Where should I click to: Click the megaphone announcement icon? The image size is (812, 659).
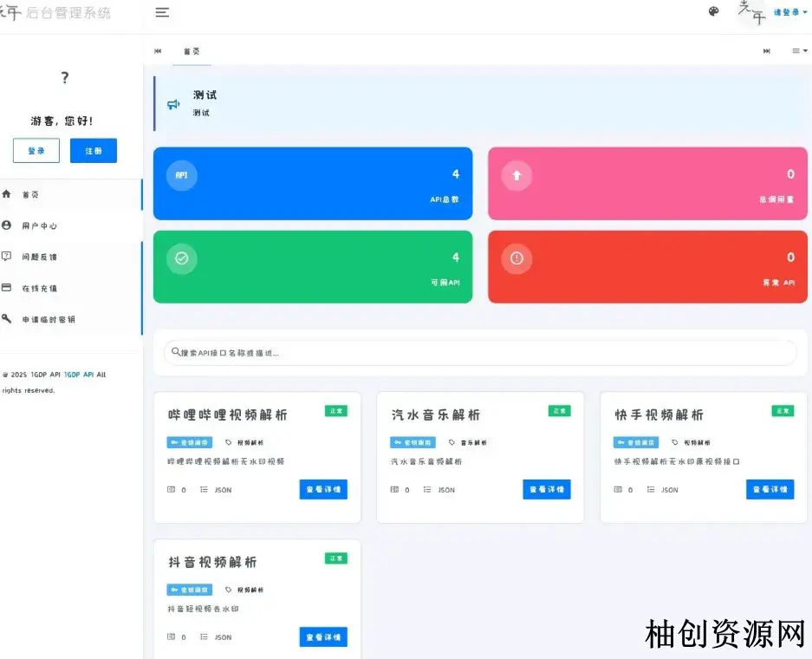coord(173,104)
